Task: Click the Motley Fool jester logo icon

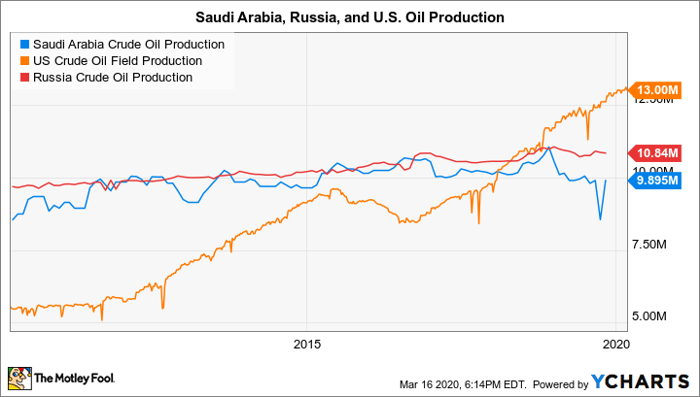Action: (20, 379)
